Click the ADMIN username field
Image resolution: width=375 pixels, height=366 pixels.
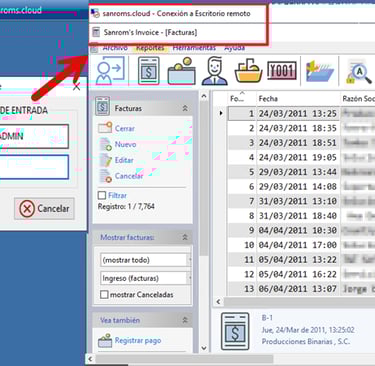[34, 136]
